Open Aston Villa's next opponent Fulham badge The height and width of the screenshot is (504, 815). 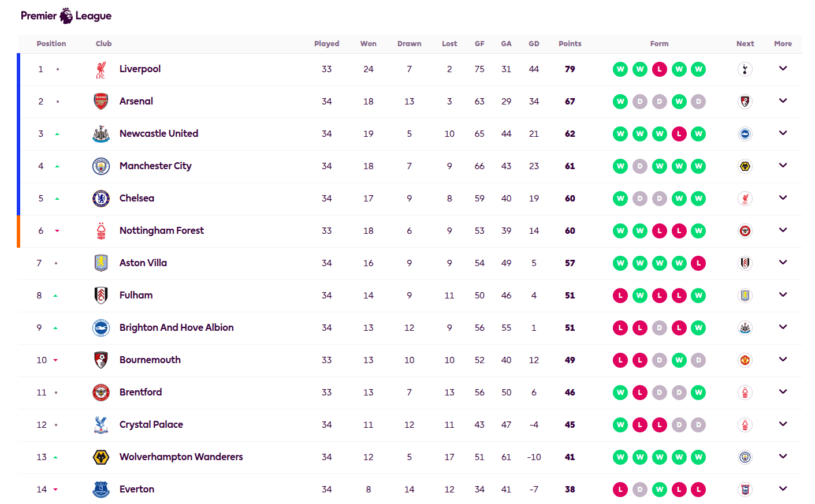(745, 263)
